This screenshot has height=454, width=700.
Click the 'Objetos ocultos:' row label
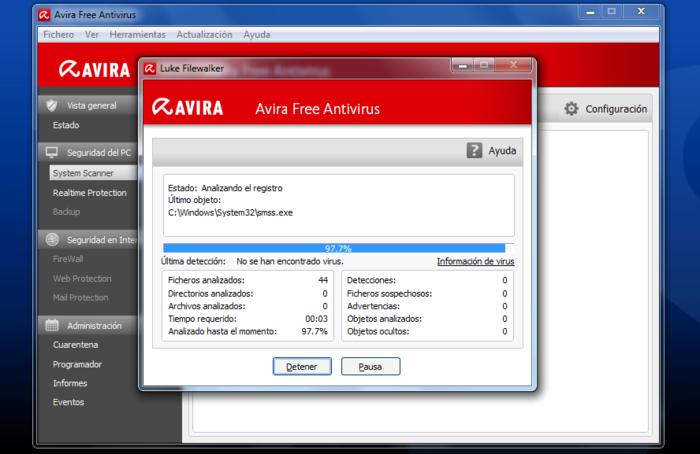[378, 331]
